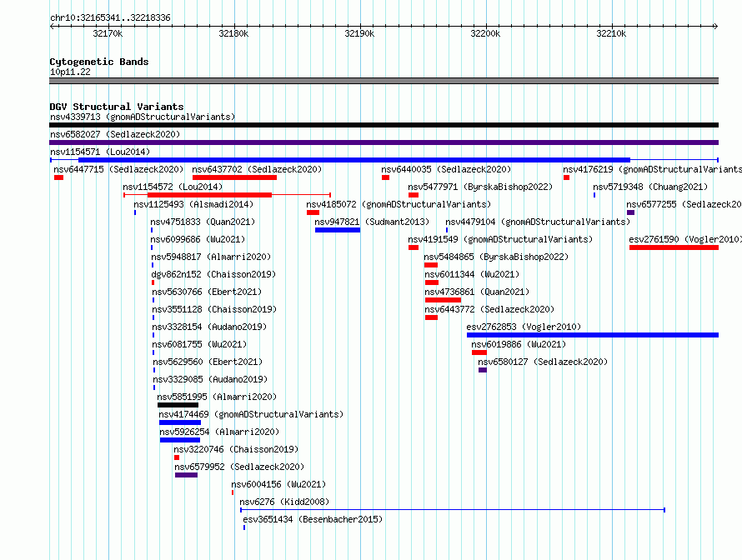Viewport: 742px width, 560px height.
Task: Click the thin blue nsv6276 span line
Action: pos(453,510)
